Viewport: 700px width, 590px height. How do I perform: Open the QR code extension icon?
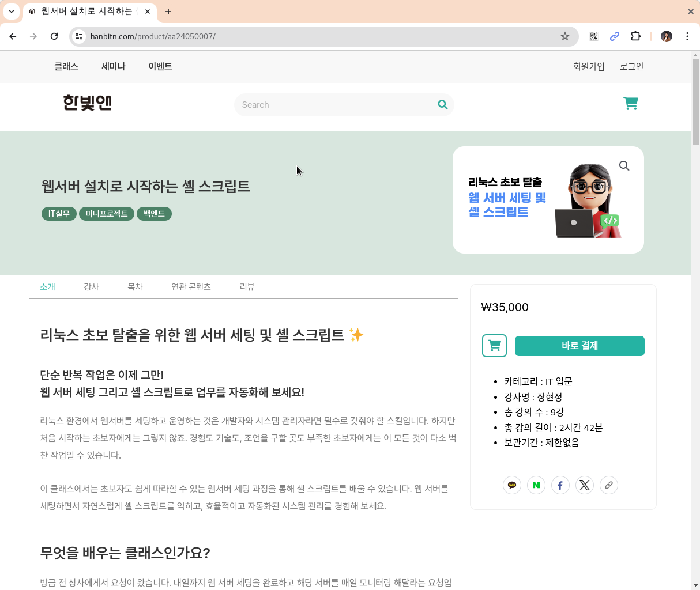click(x=594, y=36)
